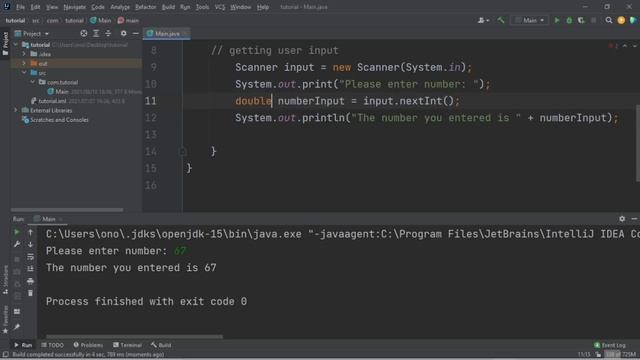
Task: Open the Build tool window
Action: 161,345
